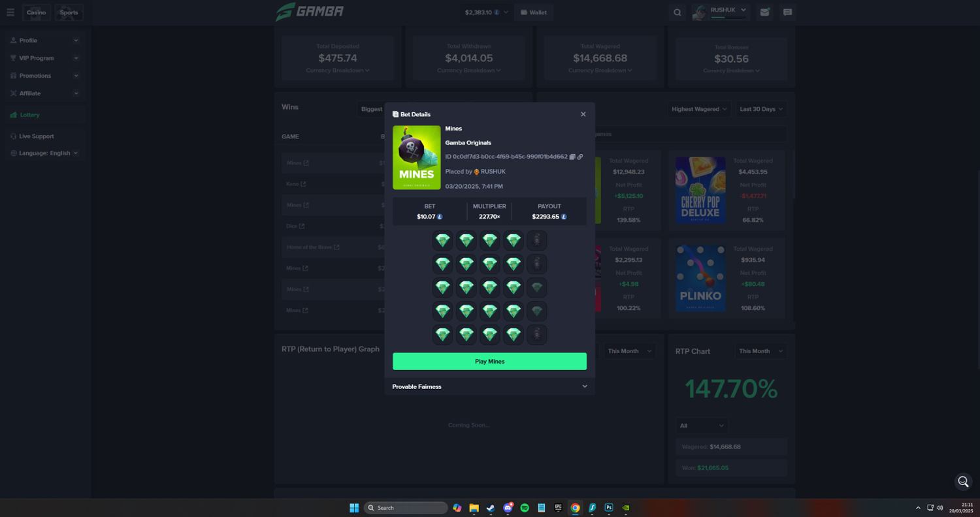980x517 pixels.
Task: Click the zoom magnifier floating icon
Action: point(963,482)
